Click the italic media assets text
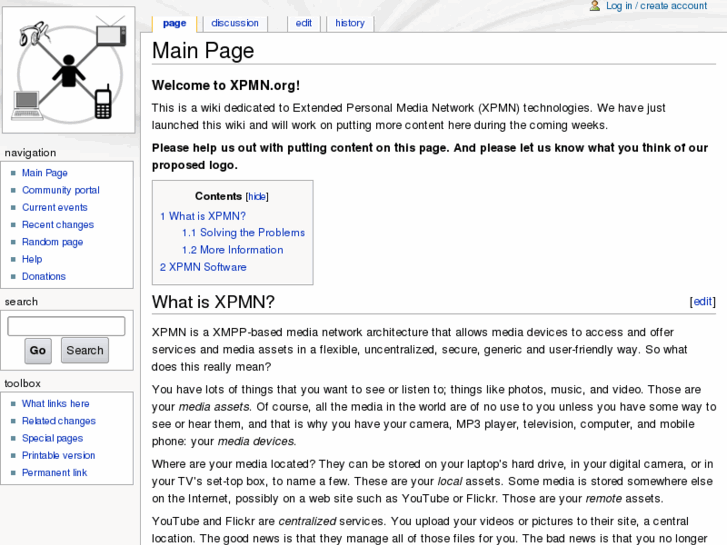727x545 pixels. click(x=214, y=407)
